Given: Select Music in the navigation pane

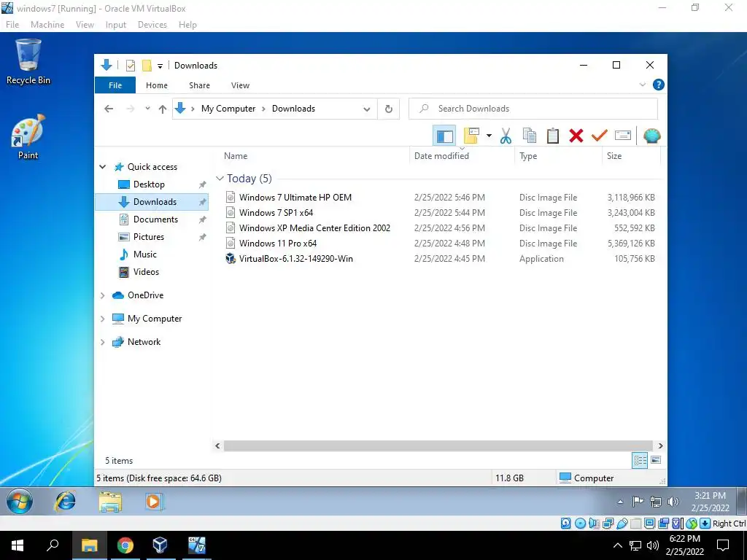Looking at the screenshot, I should (x=145, y=254).
